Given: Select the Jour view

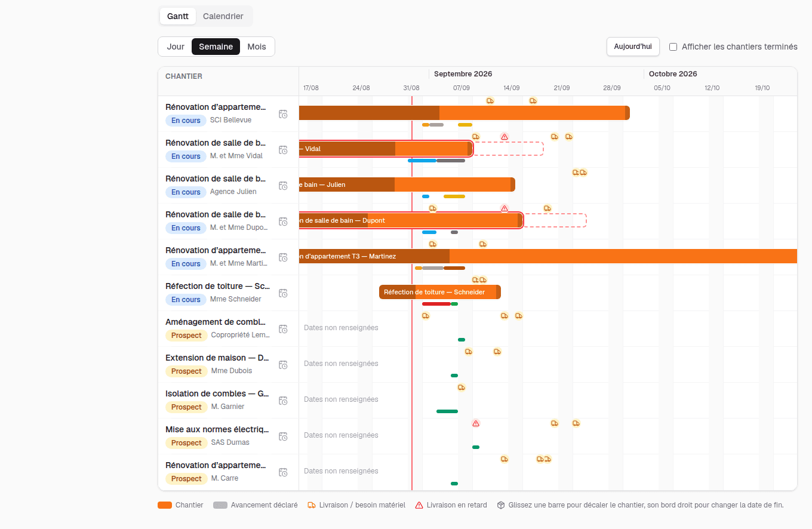Looking at the screenshot, I should [176, 47].
